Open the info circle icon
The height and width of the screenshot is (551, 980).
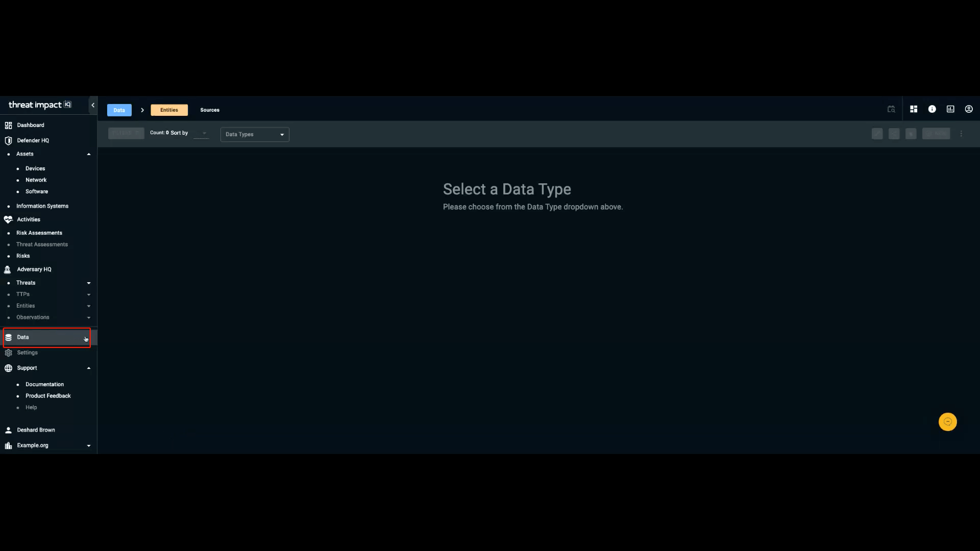[x=932, y=109]
